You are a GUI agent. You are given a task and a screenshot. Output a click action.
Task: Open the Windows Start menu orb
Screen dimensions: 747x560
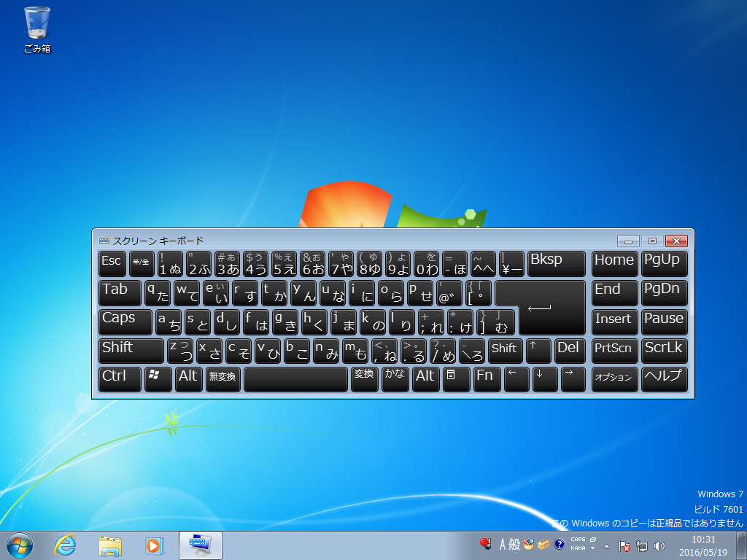click(20, 545)
